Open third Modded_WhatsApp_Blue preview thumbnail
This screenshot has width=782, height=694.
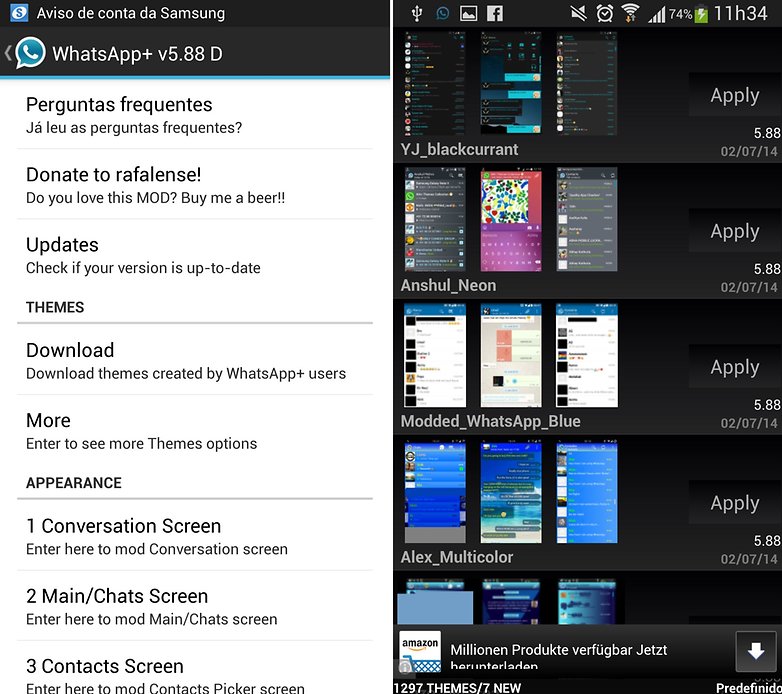(586, 355)
